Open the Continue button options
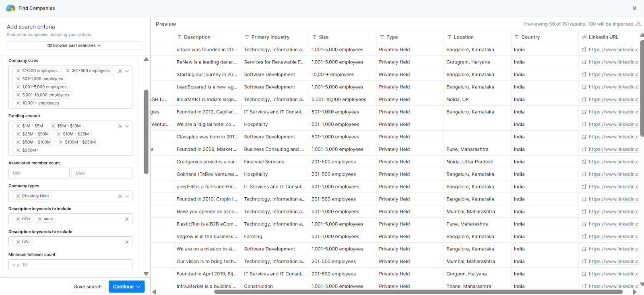The width and height of the screenshot is (644, 295). [138, 287]
